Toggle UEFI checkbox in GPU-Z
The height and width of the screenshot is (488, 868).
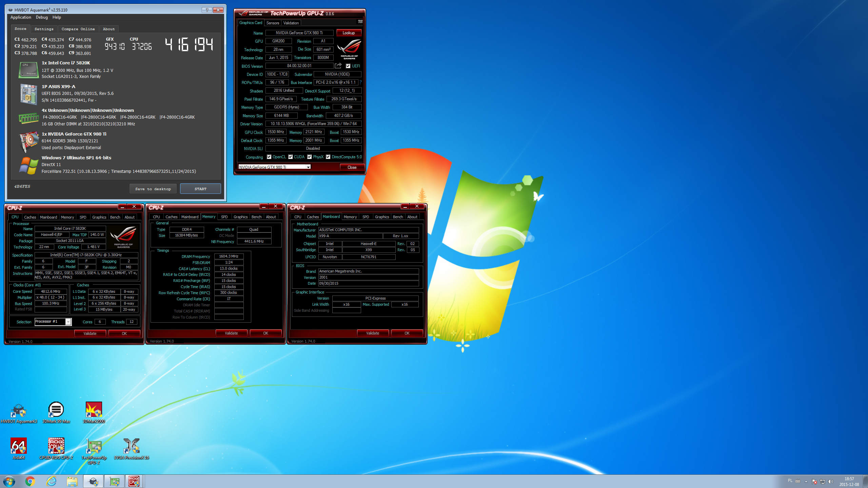click(x=348, y=66)
